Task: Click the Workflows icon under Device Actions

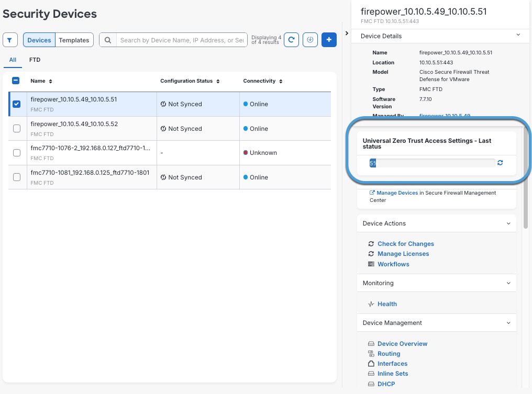Action: (371, 264)
